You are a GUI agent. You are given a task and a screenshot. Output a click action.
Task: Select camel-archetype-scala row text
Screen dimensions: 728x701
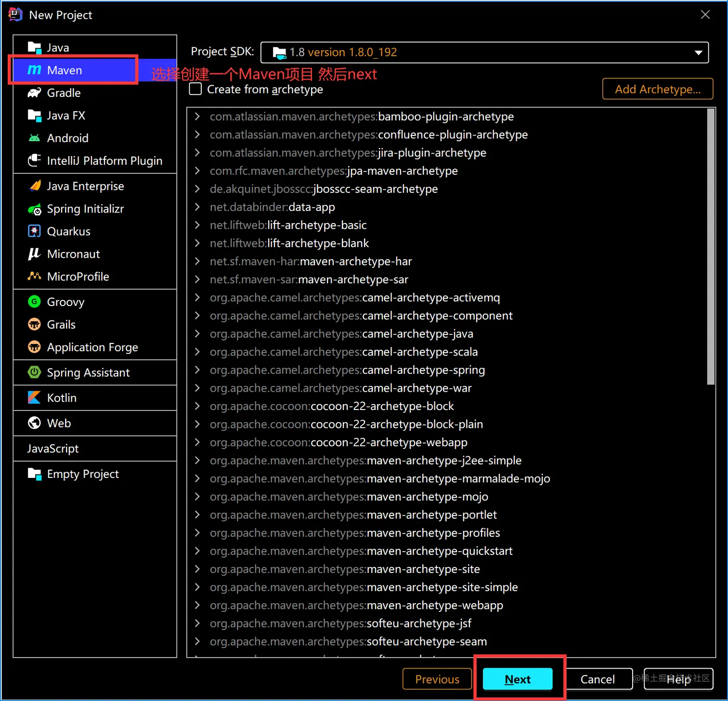[344, 352]
